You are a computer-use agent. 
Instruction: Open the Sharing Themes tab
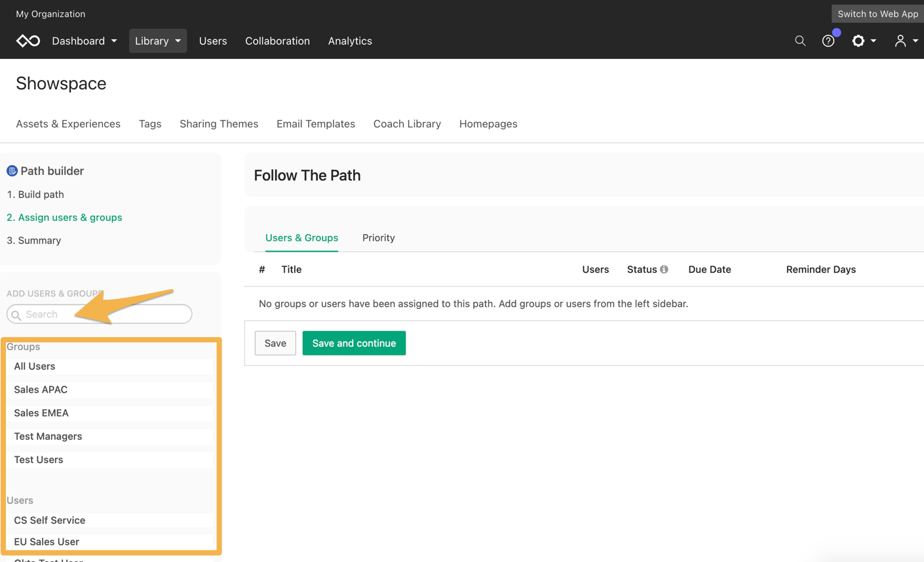(219, 124)
